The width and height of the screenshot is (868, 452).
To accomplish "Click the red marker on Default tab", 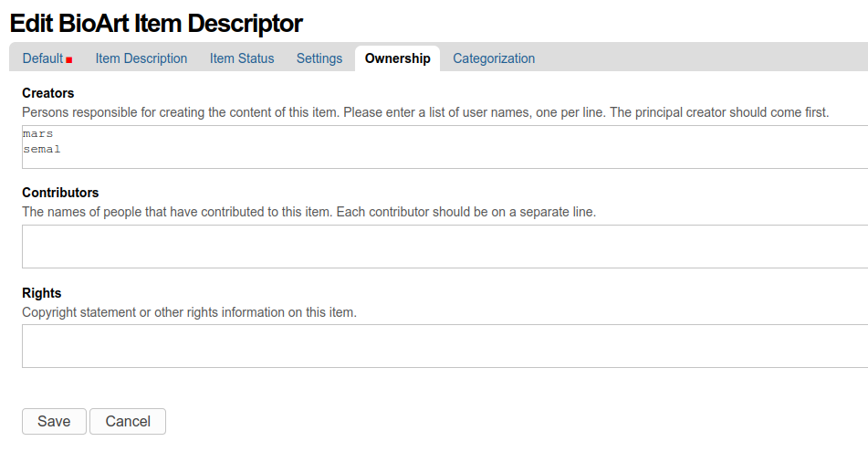I will coord(69,60).
